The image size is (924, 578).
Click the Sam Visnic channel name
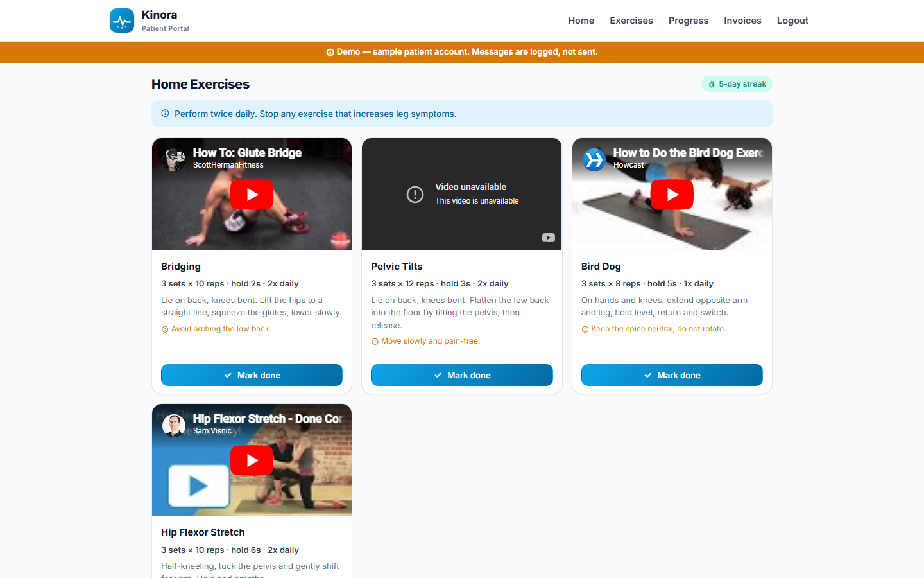212,431
